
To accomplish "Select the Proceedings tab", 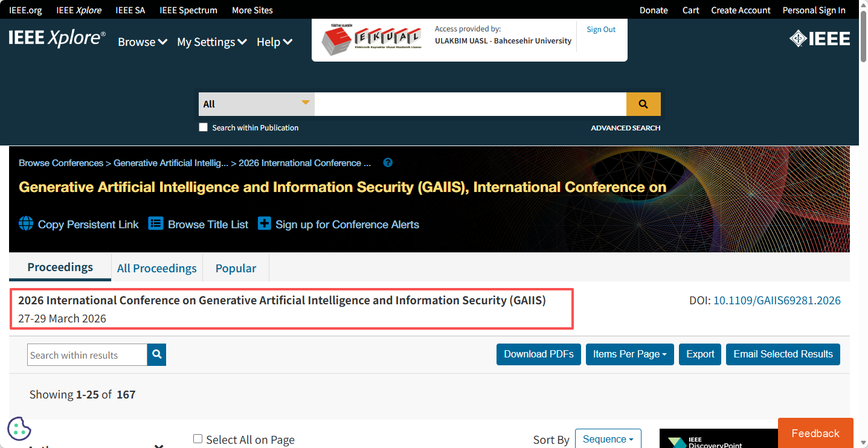I will pyautogui.click(x=60, y=267).
